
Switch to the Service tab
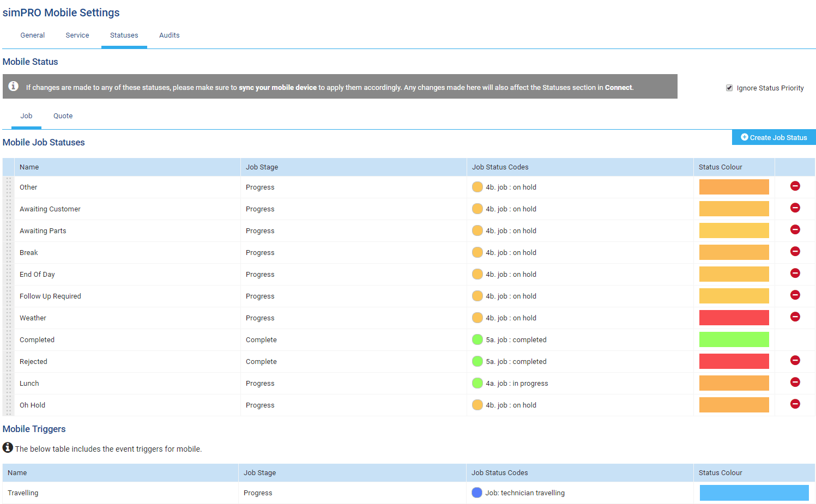77,35
